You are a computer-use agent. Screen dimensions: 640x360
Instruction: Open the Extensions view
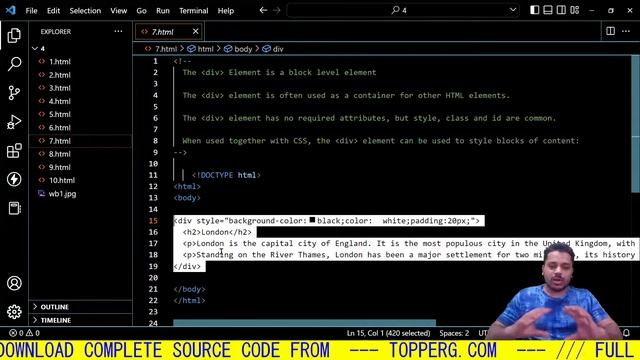click(x=14, y=151)
